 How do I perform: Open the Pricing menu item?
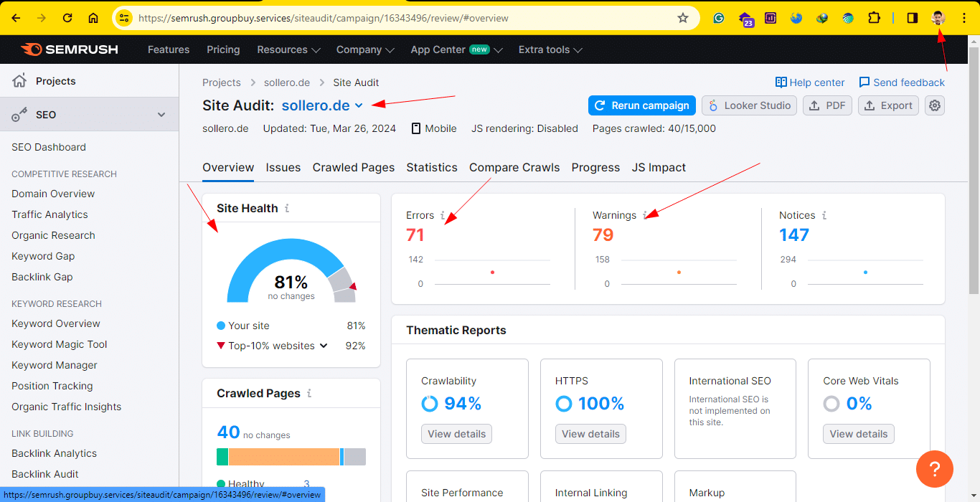(223, 49)
